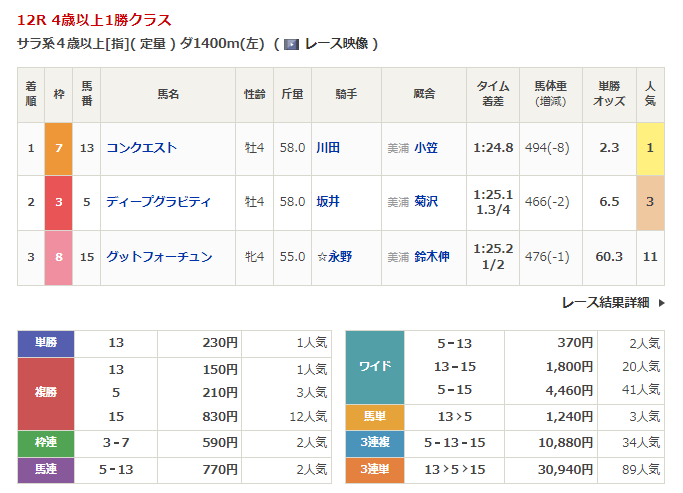
Task: View horse グットフォーチュン details
Action: (159, 257)
